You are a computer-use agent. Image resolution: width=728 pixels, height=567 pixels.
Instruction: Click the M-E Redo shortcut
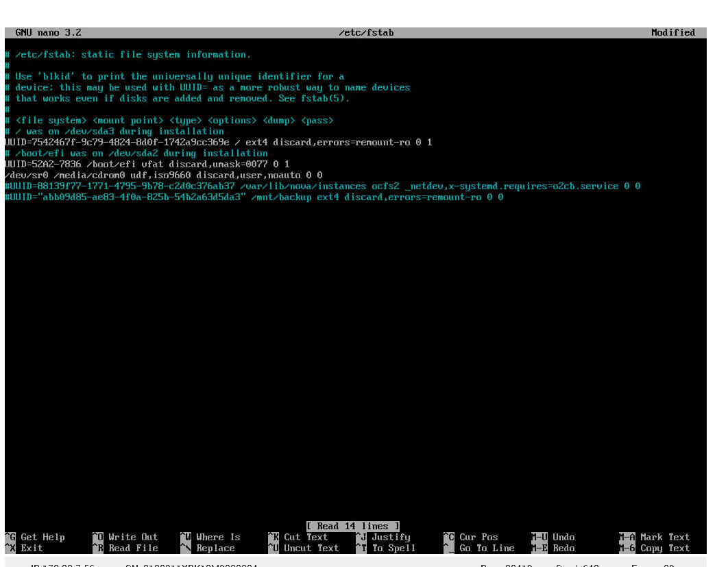tap(553, 548)
